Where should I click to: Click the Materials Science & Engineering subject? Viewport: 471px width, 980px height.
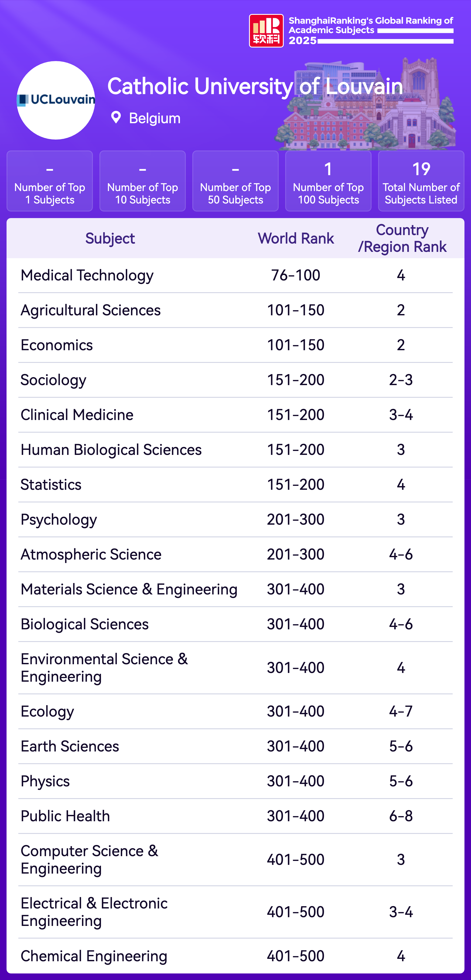[129, 589]
